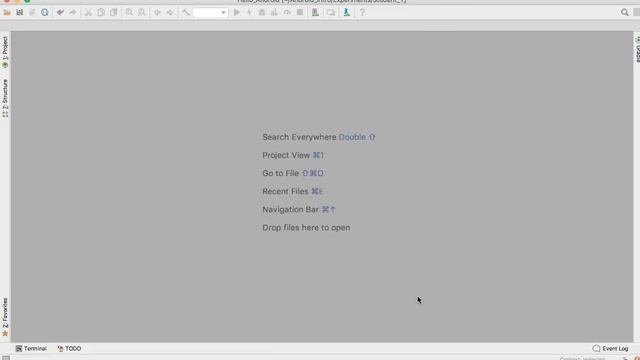Open the 1: Project side tab

5,52
